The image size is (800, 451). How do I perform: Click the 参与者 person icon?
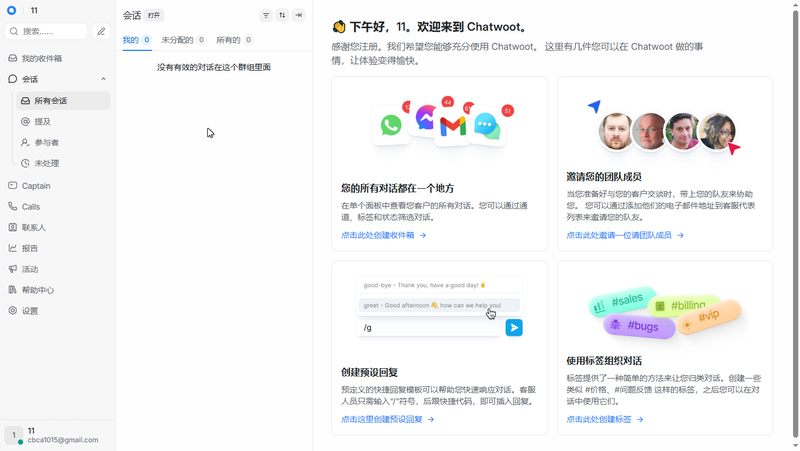pos(26,142)
